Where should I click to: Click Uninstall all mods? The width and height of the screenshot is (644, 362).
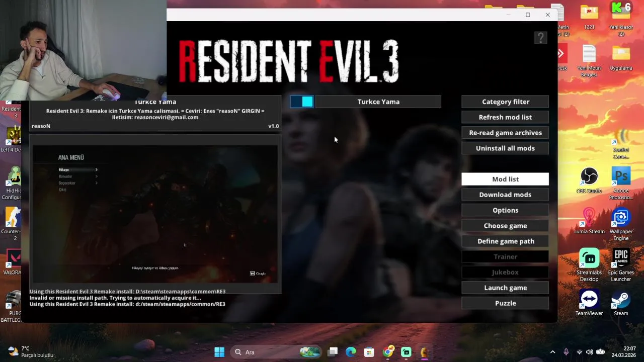(x=505, y=148)
